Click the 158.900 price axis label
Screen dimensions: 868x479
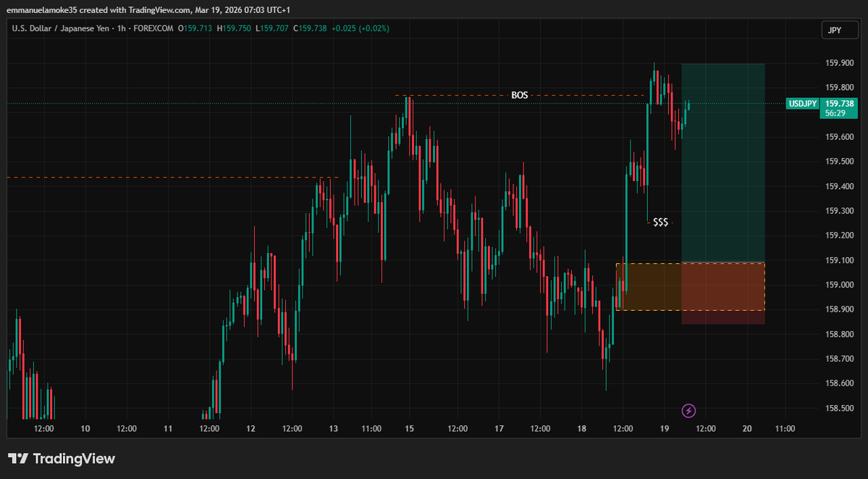click(x=838, y=309)
